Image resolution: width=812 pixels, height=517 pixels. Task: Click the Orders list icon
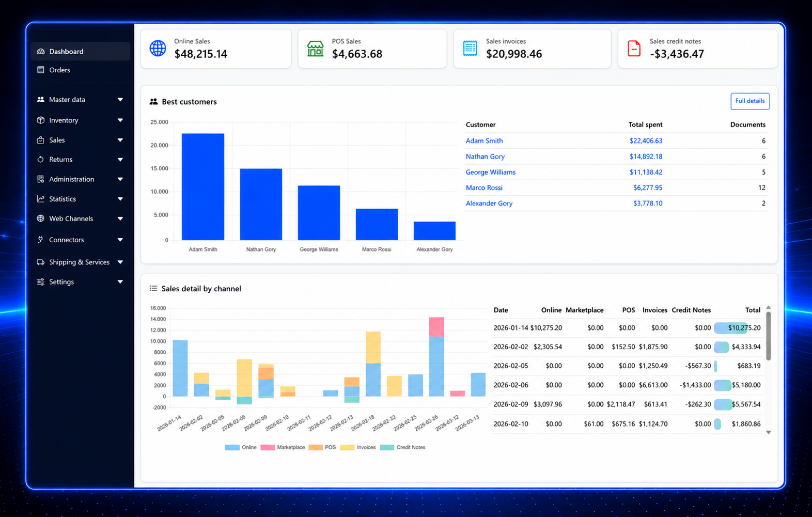tap(41, 70)
